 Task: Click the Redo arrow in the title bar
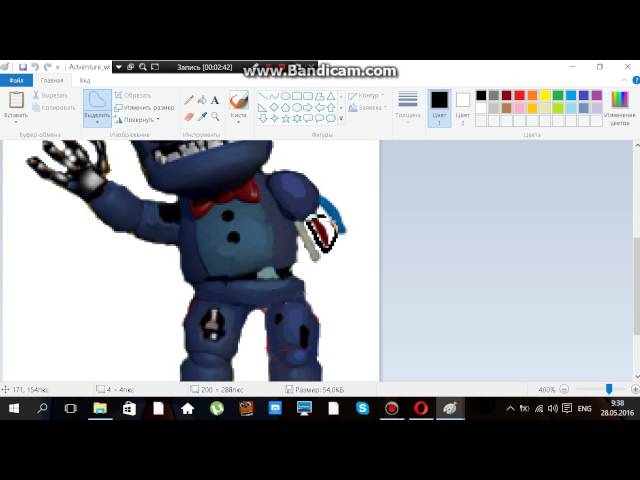pos(48,67)
